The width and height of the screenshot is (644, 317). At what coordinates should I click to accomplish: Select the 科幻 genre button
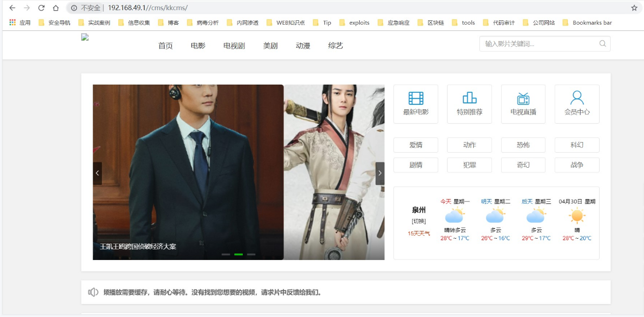(577, 145)
